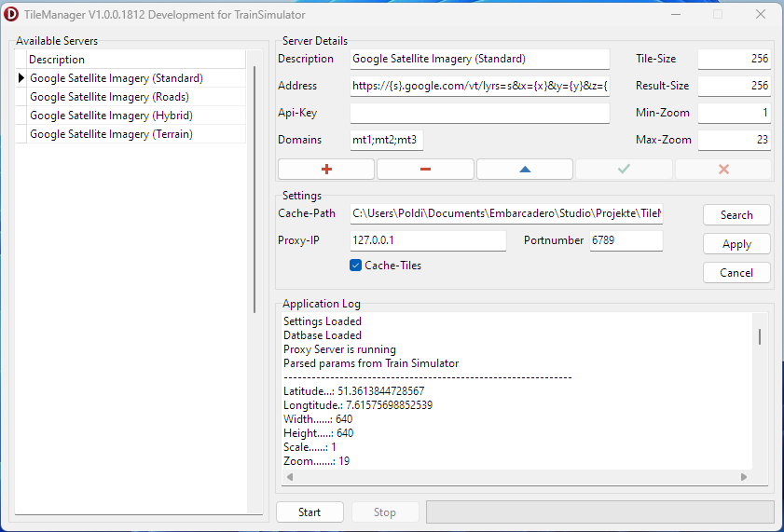Click the 'Datbase Loaded' log line
The image size is (784, 532).
point(322,335)
